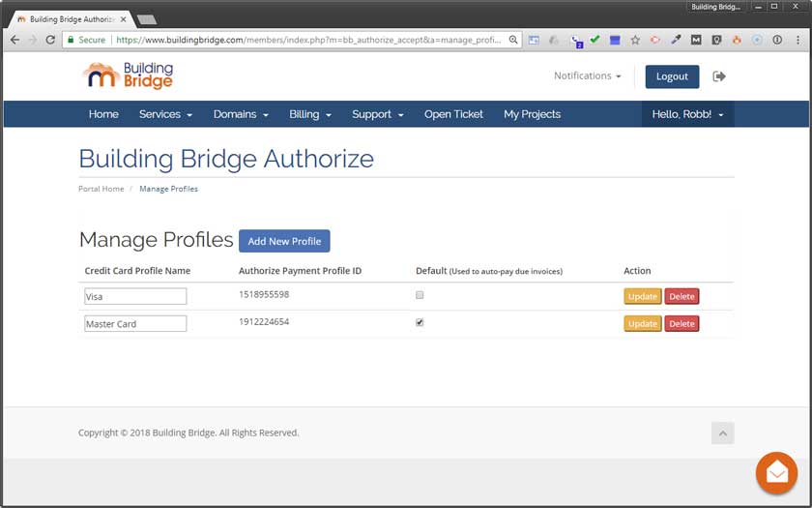812x508 pixels.
Task: Click the blue rectangle extension icon
Action: click(615, 40)
